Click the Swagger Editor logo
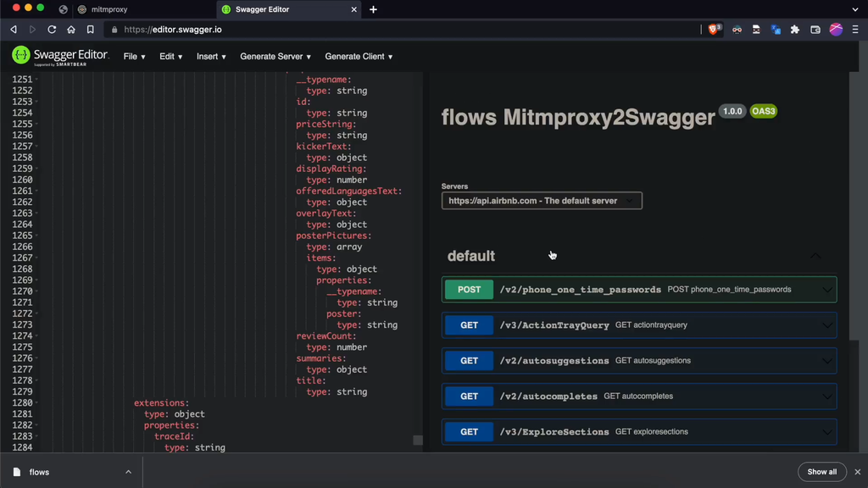 (59, 56)
